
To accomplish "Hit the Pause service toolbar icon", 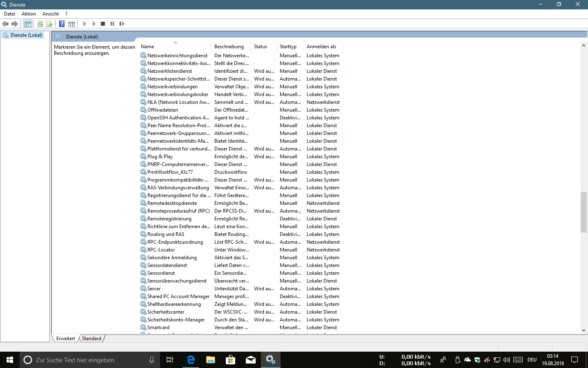I will point(112,24).
